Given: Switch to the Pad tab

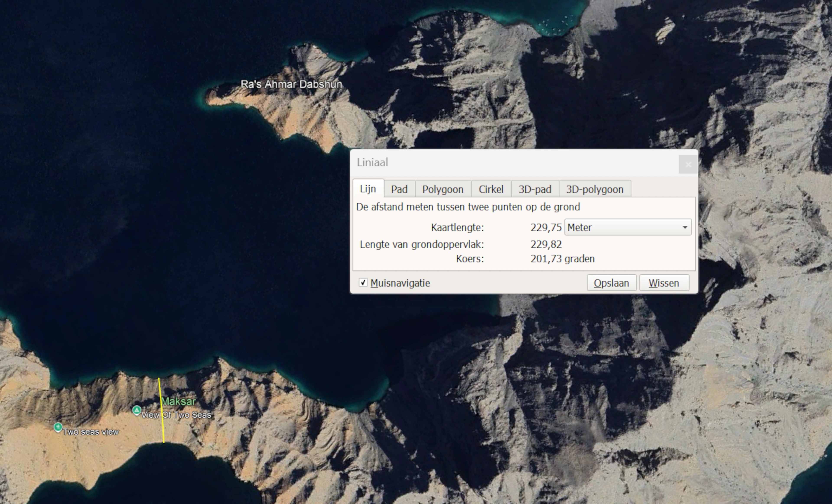Looking at the screenshot, I should click(x=399, y=189).
